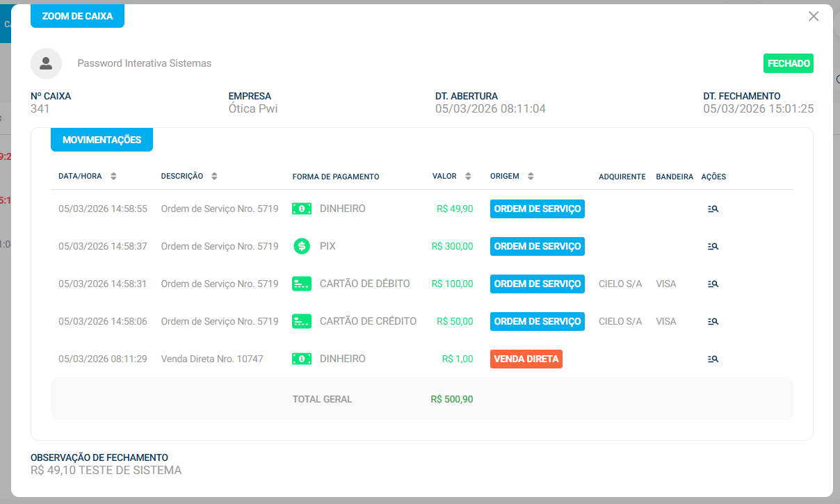
Task: Select the Movimentações tab
Action: click(x=102, y=140)
